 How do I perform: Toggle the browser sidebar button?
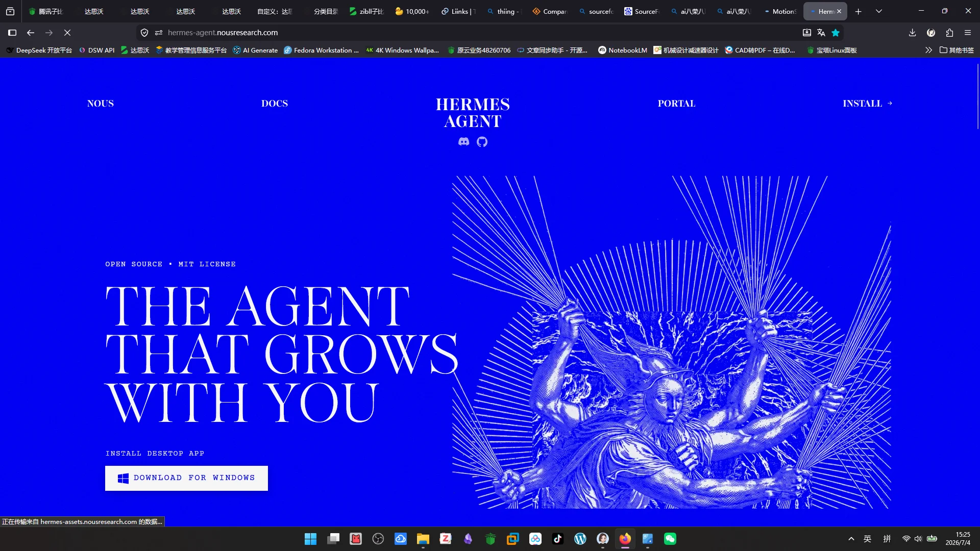12,33
